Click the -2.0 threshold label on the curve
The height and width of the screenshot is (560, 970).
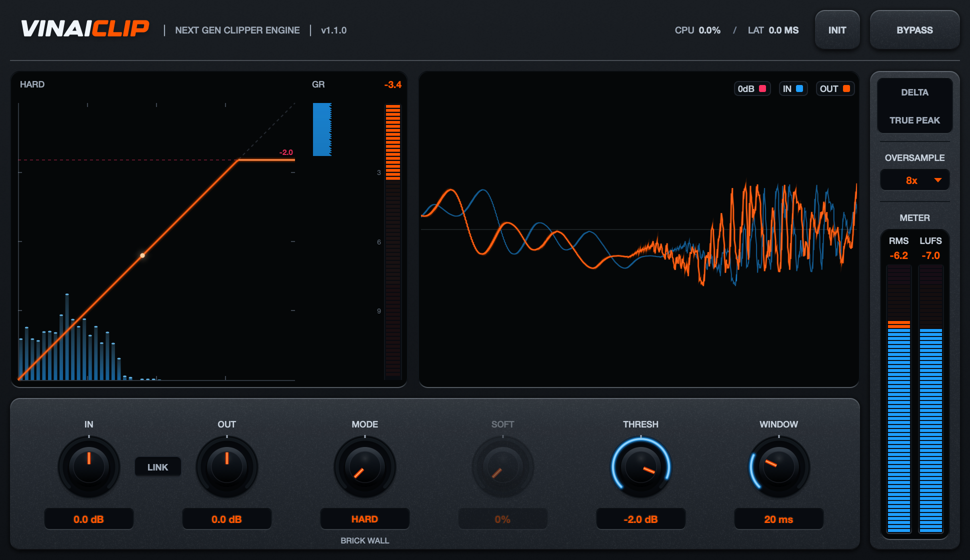click(286, 152)
